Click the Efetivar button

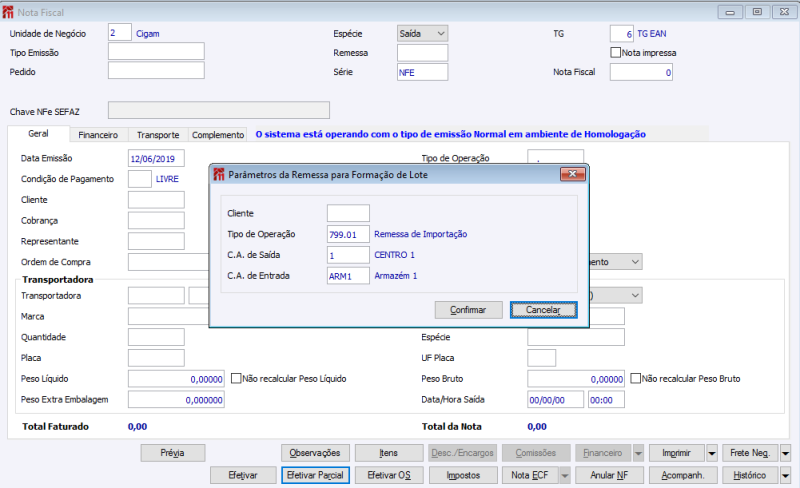[243, 475]
